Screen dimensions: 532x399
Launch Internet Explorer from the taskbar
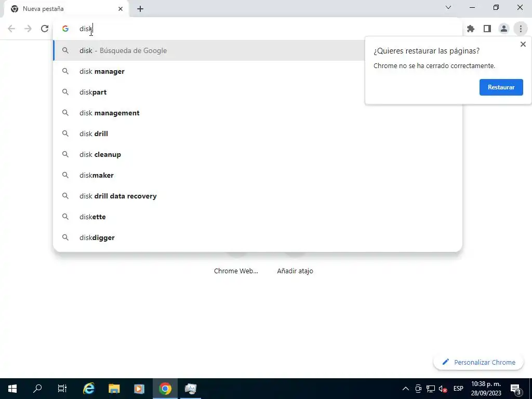point(89,389)
